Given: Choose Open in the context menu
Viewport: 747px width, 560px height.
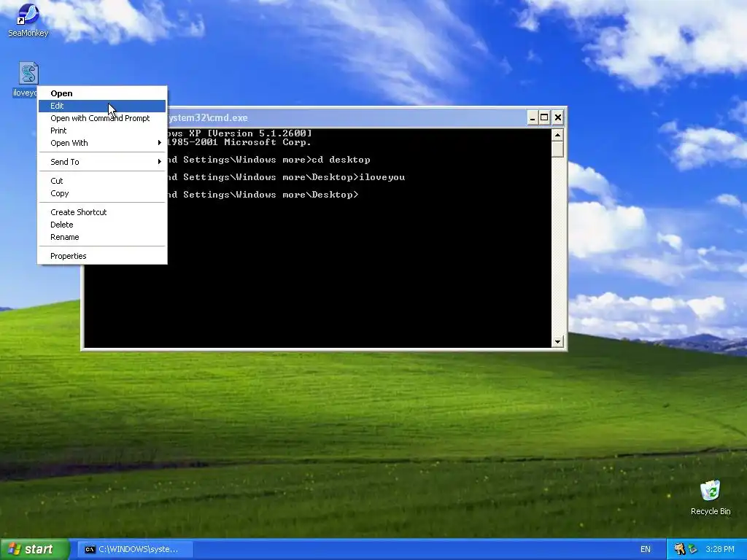Looking at the screenshot, I should pos(102,93).
